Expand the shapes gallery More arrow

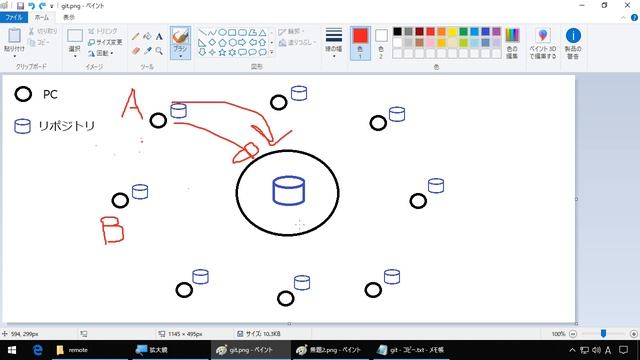272,52
